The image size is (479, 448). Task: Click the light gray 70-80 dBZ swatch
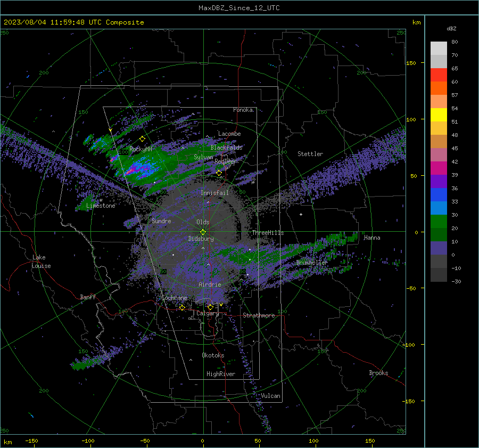(439, 48)
